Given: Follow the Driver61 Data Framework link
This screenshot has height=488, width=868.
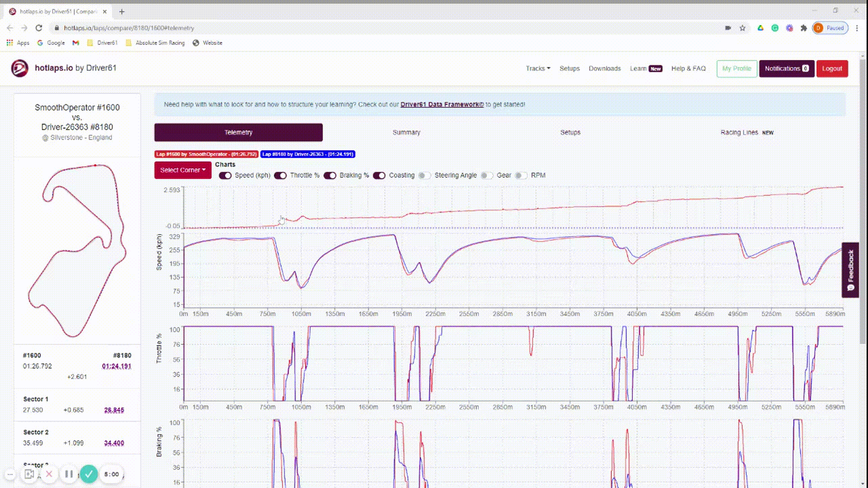Looking at the screenshot, I should (442, 104).
